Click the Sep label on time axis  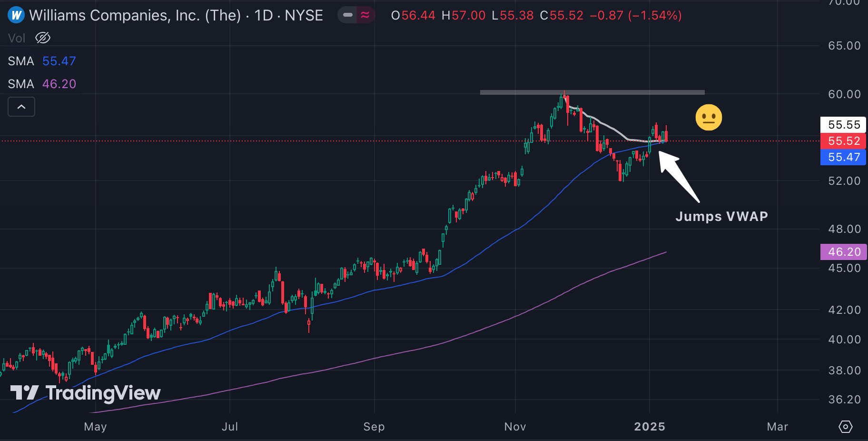[x=374, y=427]
